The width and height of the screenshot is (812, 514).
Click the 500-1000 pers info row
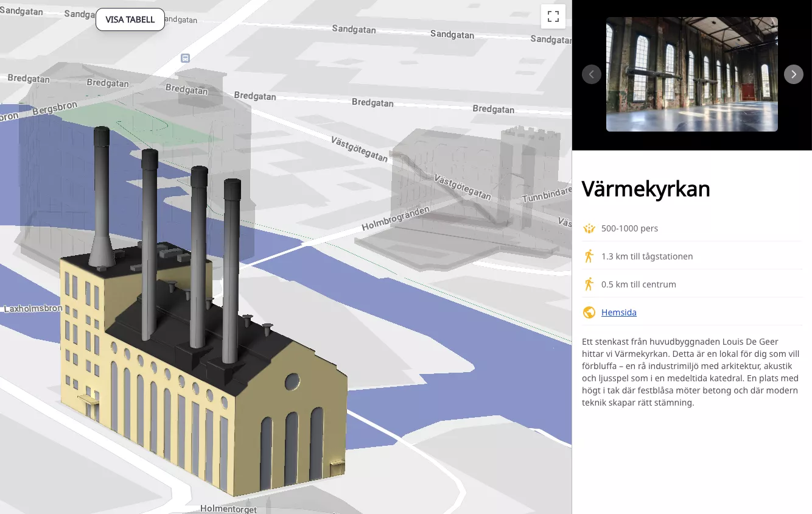click(x=629, y=228)
